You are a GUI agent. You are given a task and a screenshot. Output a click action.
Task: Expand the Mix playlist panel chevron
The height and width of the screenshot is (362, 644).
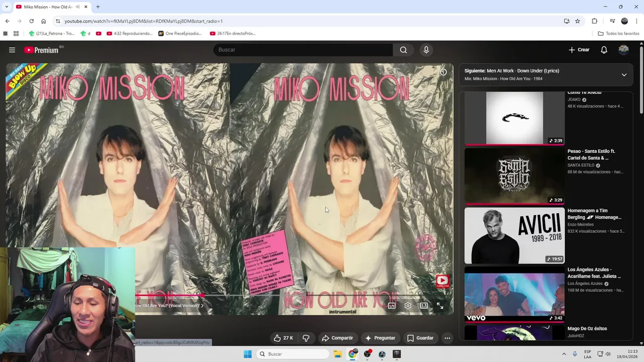tap(624, 75)
